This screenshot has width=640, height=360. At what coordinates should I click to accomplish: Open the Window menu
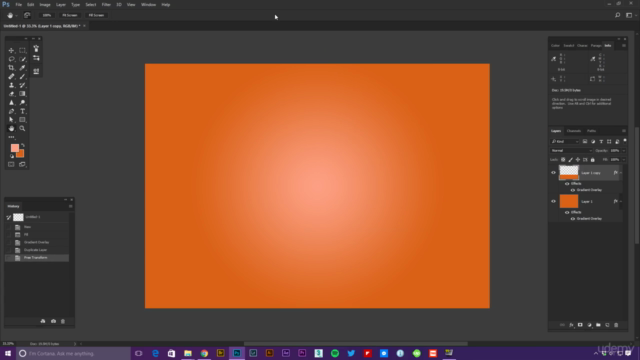click(148, 4)
